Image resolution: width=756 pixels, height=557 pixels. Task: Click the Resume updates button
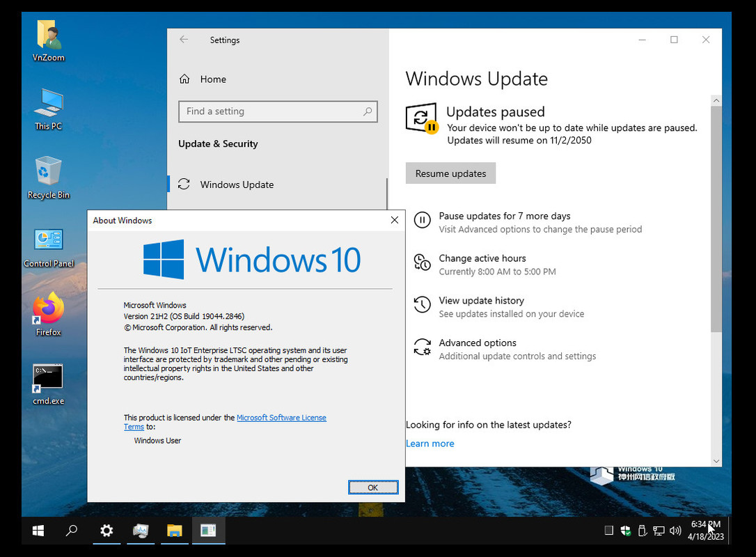click(450, 173)
